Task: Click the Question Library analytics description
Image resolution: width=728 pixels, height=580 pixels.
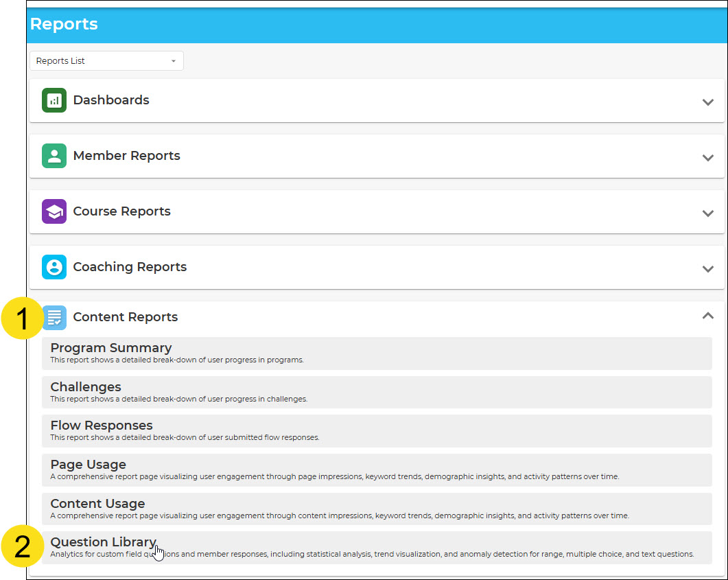Action: tap(372, 554)
